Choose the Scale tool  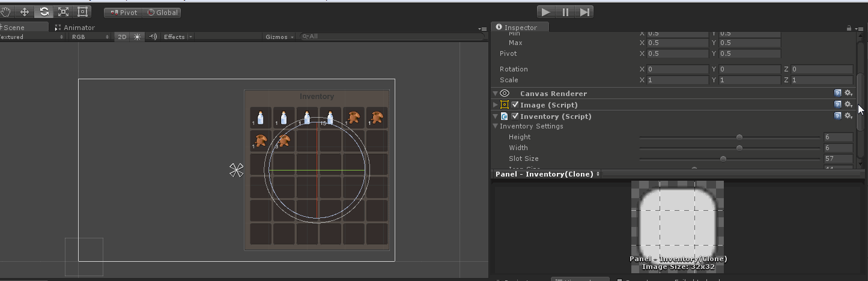click(63, 12)
